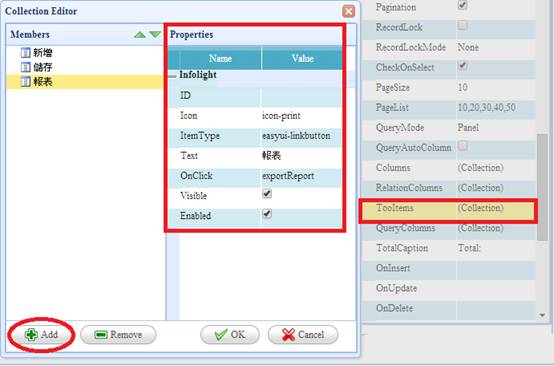Screen dimensions: 554x366
Task: Toggle the RecordLock checkbox
Action: 462,25
